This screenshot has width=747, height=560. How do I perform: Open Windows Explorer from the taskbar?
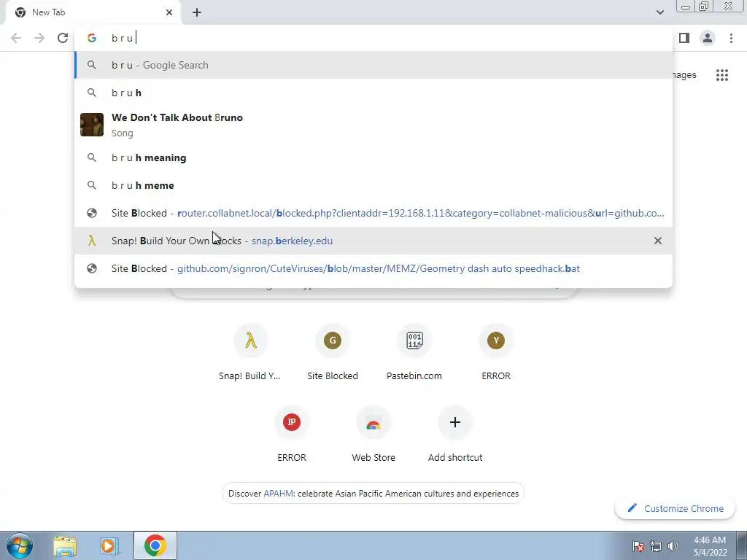[65, 545]
